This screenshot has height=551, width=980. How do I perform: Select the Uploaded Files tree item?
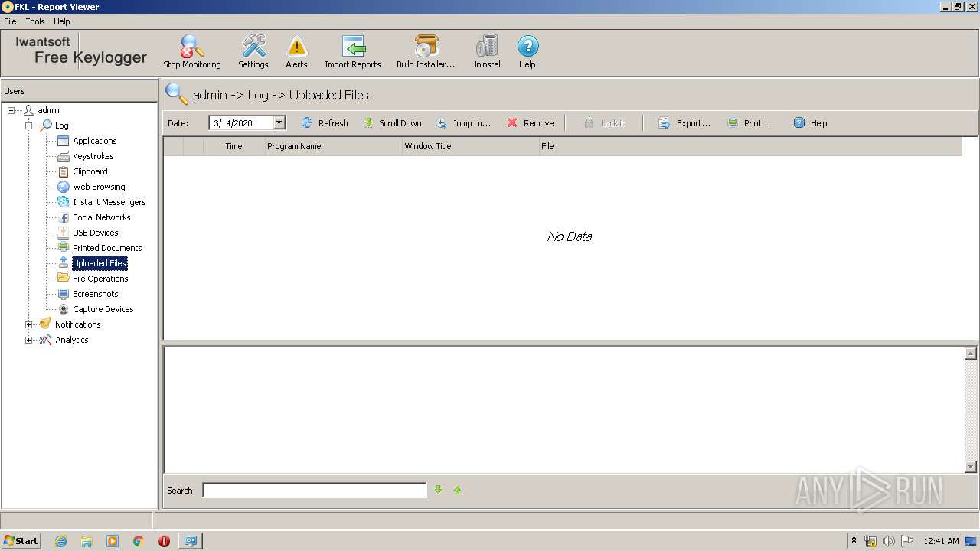(100, 263)
